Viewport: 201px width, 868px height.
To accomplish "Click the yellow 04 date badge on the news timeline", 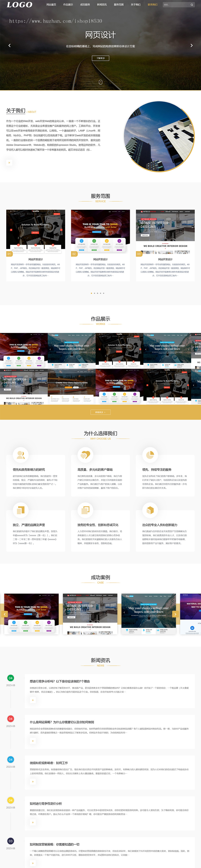I will pyautogui.click(x=10, y=800).
